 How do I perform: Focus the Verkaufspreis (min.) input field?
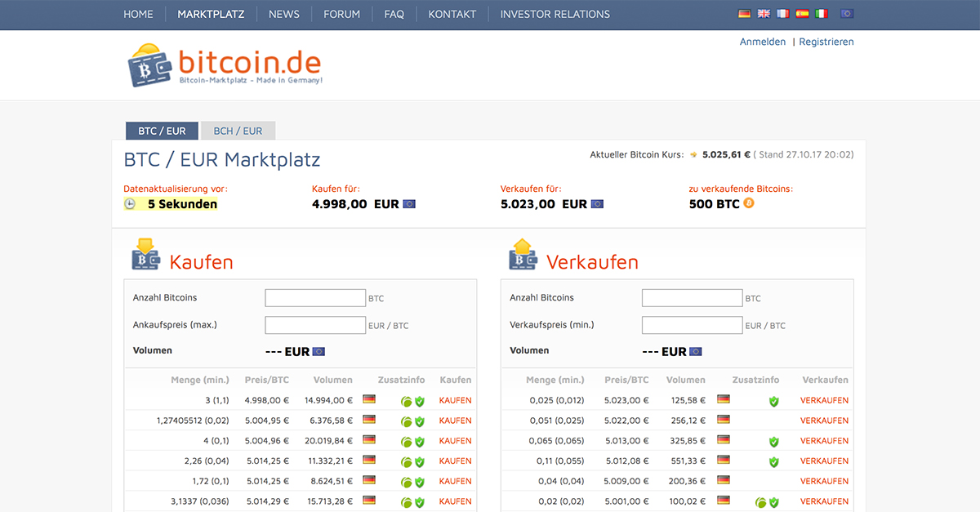(693, 325)
